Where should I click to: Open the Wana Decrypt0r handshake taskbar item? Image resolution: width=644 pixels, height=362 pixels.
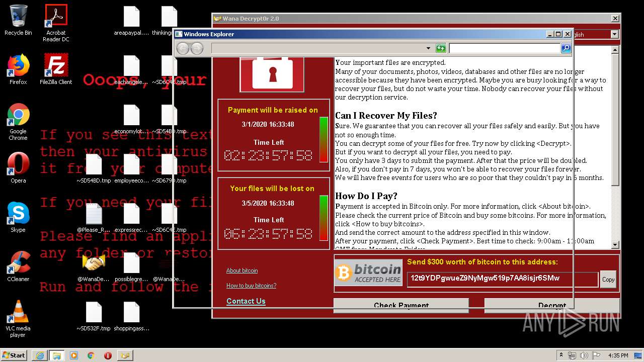125,355
